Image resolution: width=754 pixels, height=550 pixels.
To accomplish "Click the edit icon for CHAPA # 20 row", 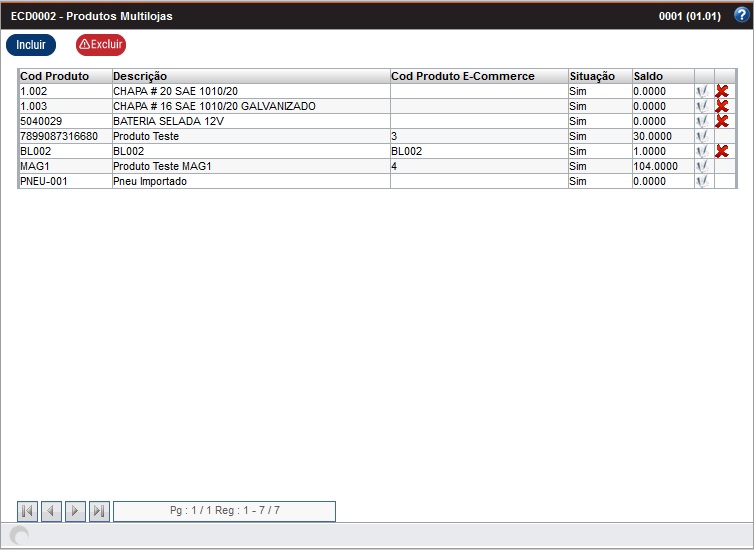I will pyautogui.click(x=703, y=91).
